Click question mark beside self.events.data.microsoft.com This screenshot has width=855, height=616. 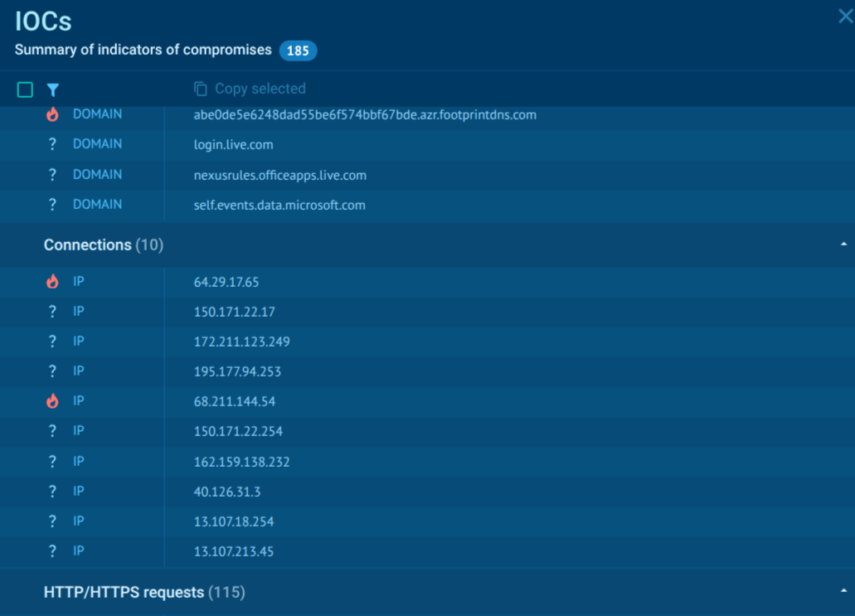(x=52, y=205)
